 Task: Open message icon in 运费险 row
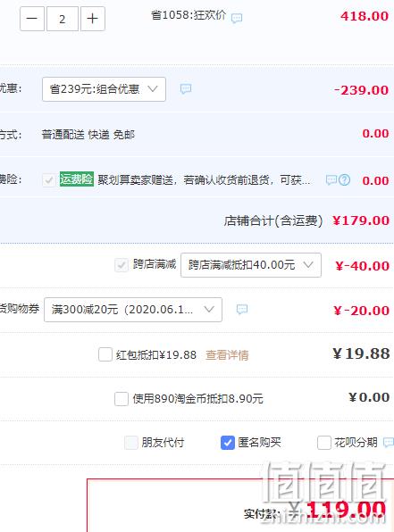tap(331, 179)
